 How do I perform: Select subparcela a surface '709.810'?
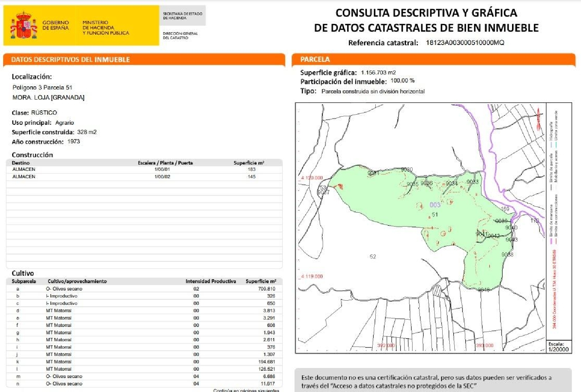point(266,289)
